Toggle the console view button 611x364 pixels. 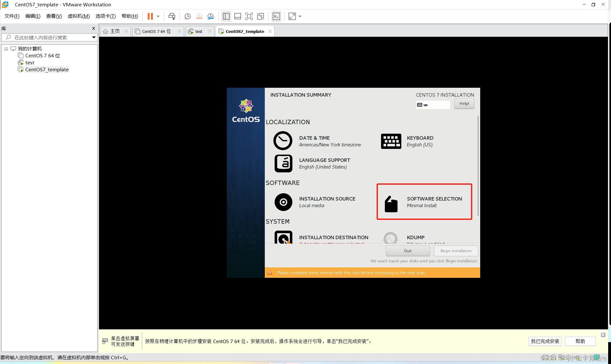[x=276, y=16]
